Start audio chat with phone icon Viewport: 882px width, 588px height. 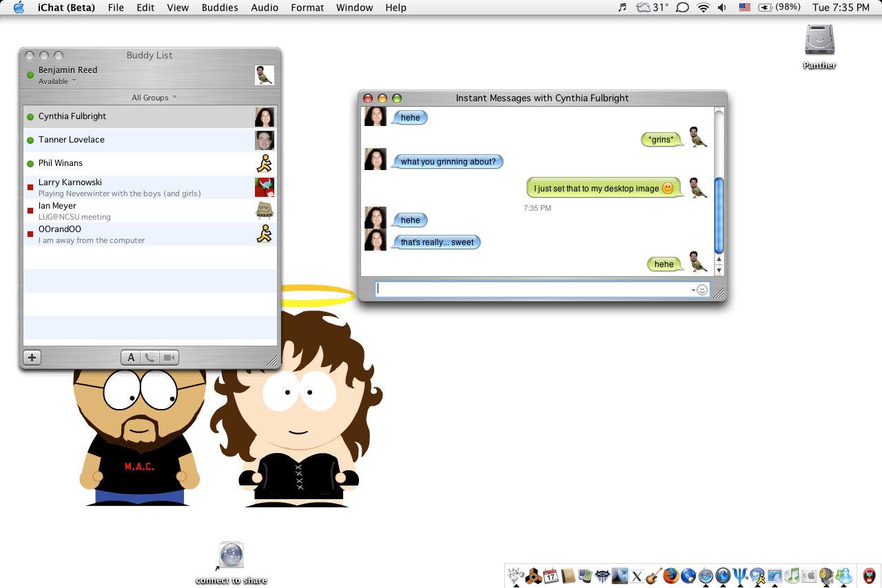coord(150,357)
